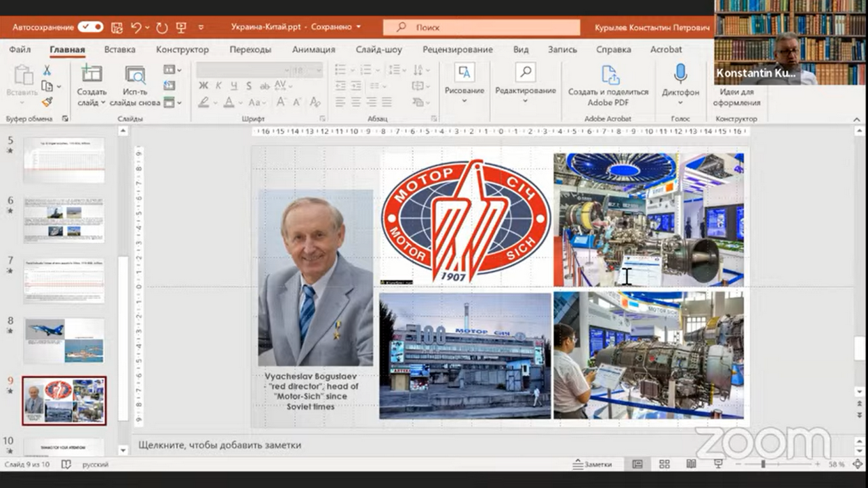868x488 pixels.
Task: Click the Copy icon
Action: point(47,86)
